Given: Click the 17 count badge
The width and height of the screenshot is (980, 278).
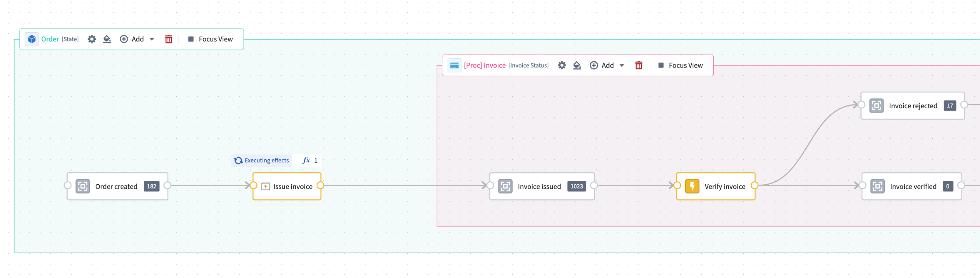Looking at the screenshot, I should 950,106.
